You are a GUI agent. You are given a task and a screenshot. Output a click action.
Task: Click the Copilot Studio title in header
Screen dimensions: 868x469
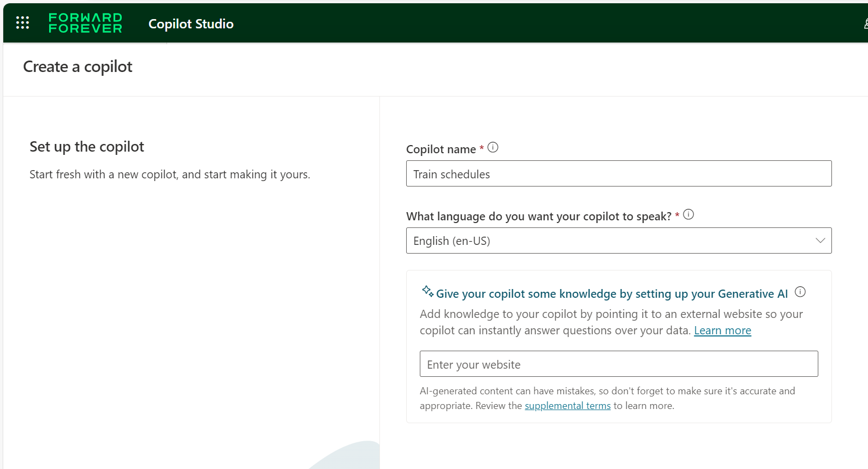pyautogui.click(x=191, y=24)
